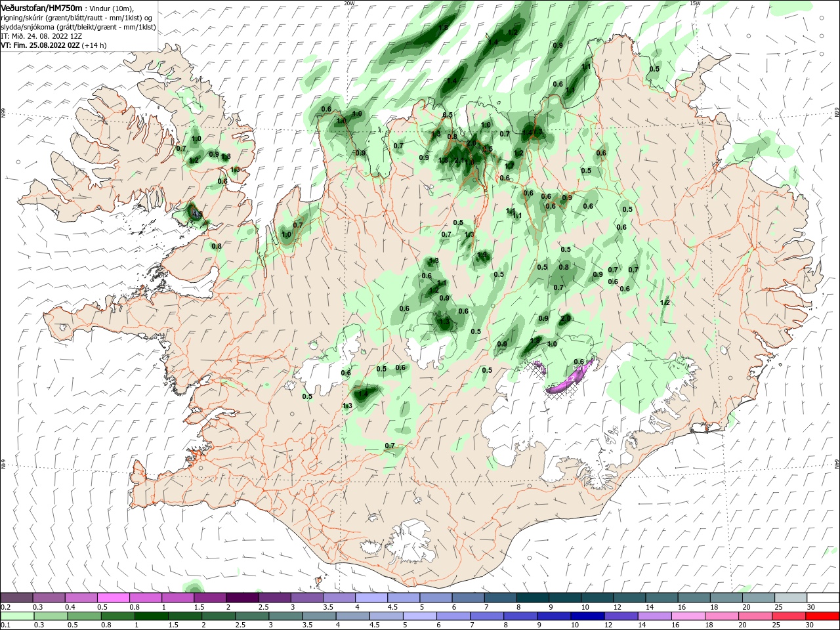The image size is (840, 630).
Task: Click the 12 teal snow-scale swatch
Action: 629,597
